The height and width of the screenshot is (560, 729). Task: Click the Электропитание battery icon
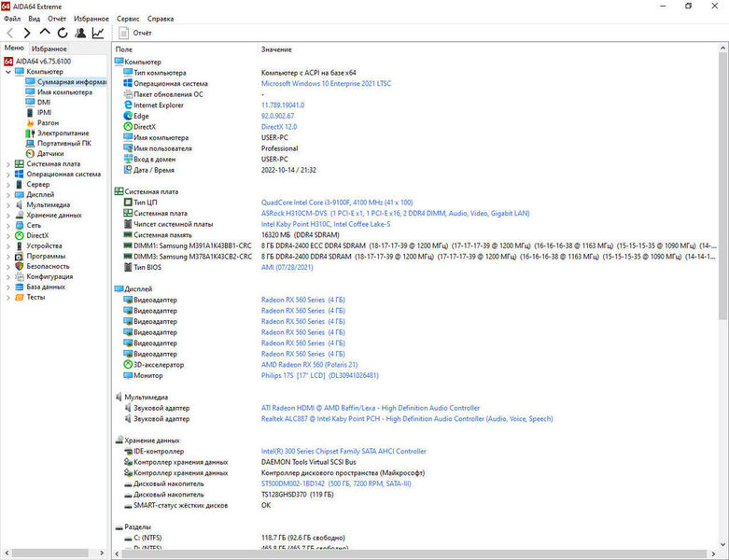click(30, 133)
